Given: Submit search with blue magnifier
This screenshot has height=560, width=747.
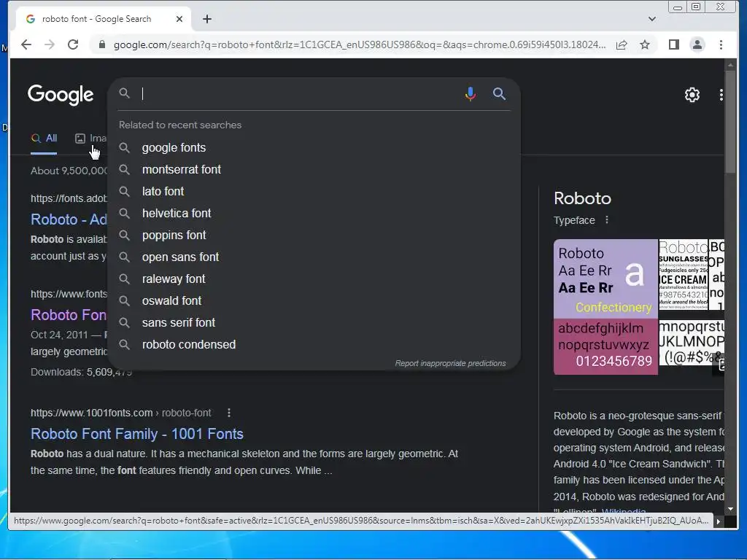Looking at the screenshot, I should (x=499, y=94).
